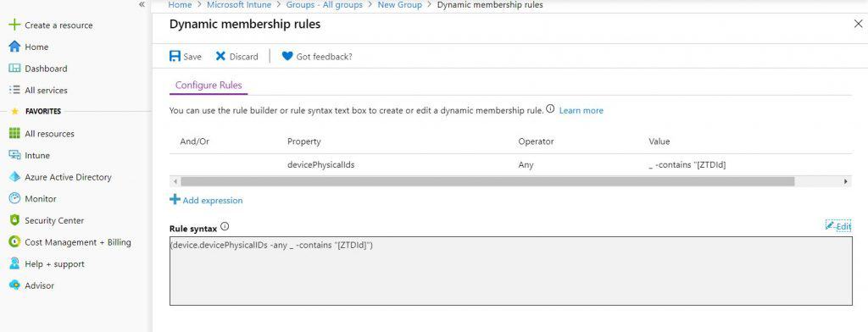The image size is (868, 332).
Task: Click the favorites star icon
Action: click(14, 111)
